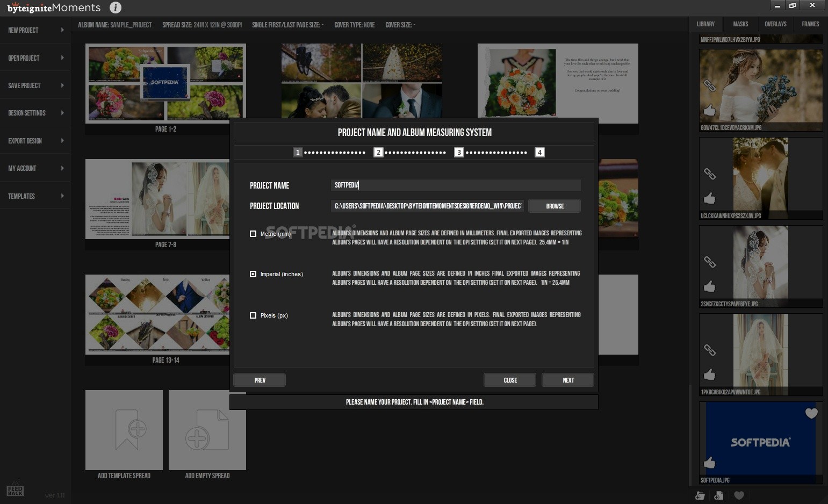The image size is (828, 504).
Task: Click the Templates label
Action: point(21,197)
